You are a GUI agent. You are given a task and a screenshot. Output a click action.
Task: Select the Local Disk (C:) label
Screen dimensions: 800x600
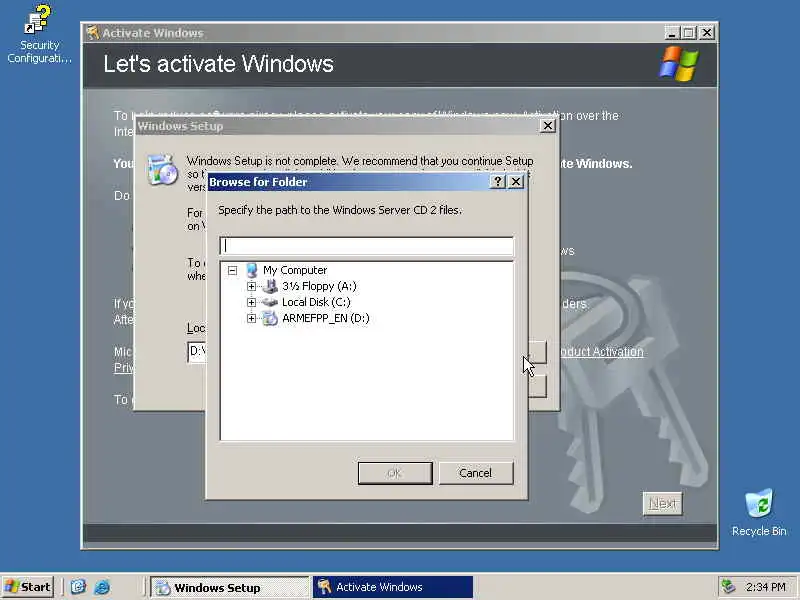[316, 302]
